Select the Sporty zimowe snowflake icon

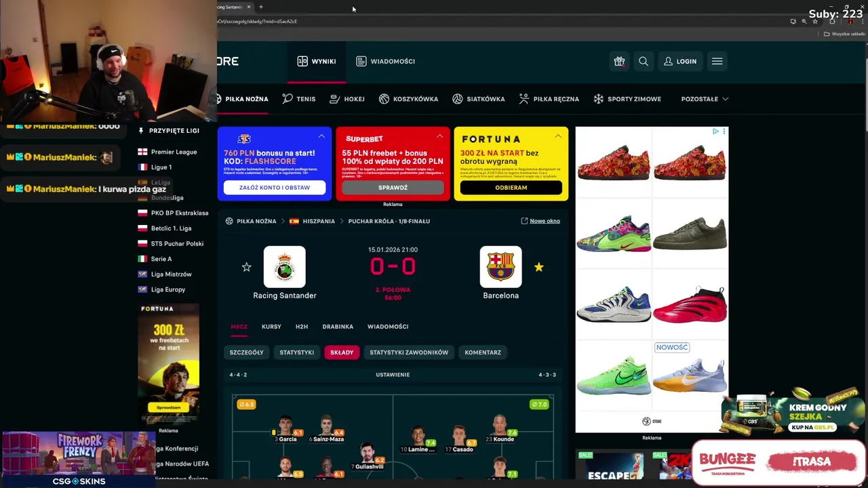(598, 99)
